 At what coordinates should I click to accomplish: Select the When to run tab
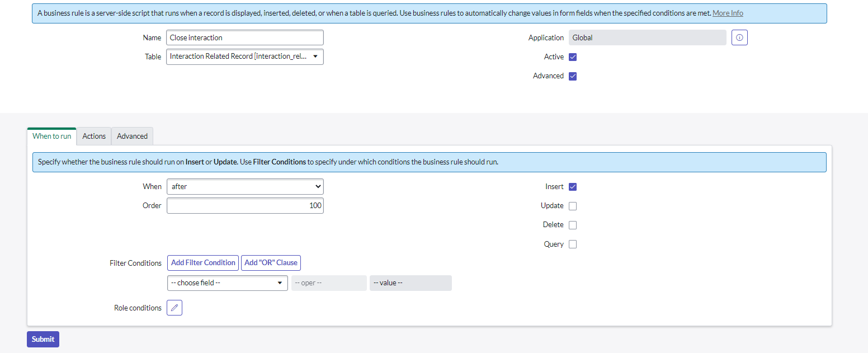tap(52, 136)
